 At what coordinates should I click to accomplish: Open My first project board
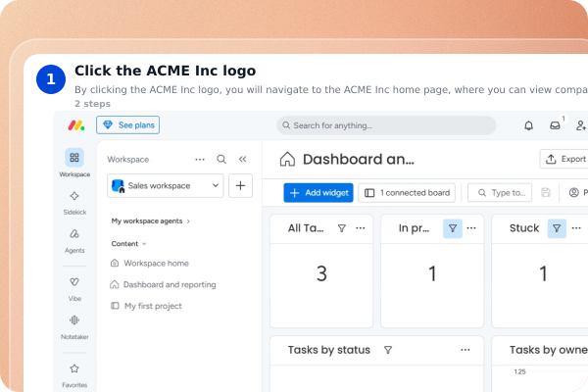(x=146, y=306)
